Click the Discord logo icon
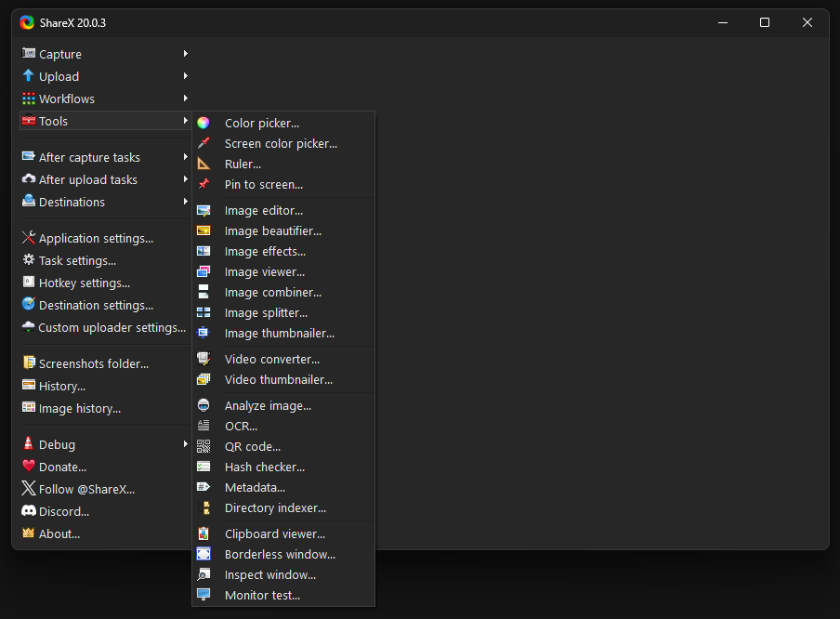The image size is (840, 619). pyautogui.click(x=29, y=511)
